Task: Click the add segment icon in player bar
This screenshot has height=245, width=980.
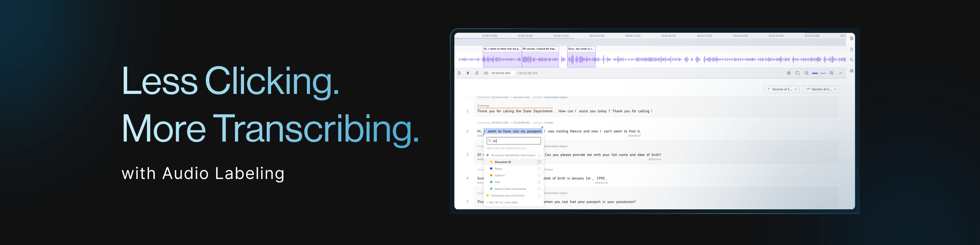Action: click(x=798, y=73)
